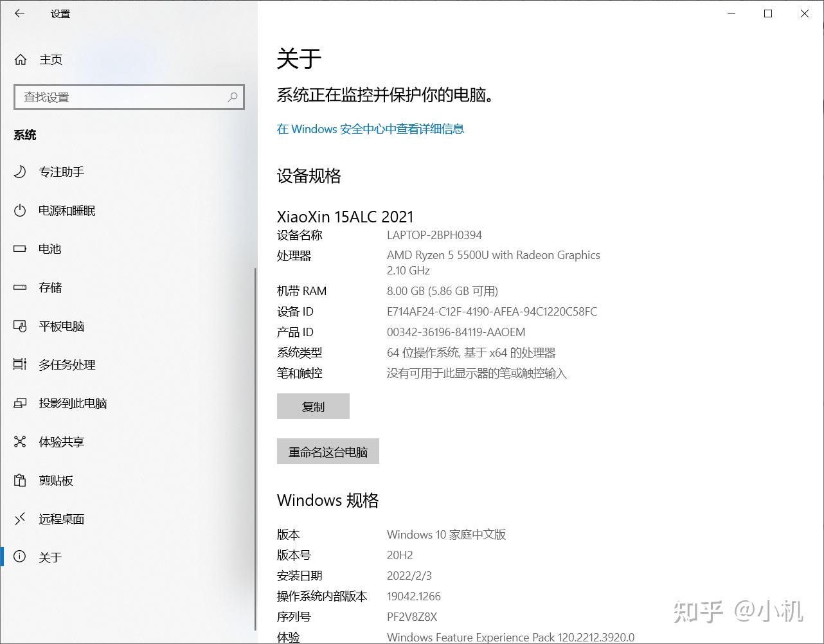Viewport: 824px width, 644px height.
Task: Click the 设备规格 section heading
Action: tap(309, 176)
